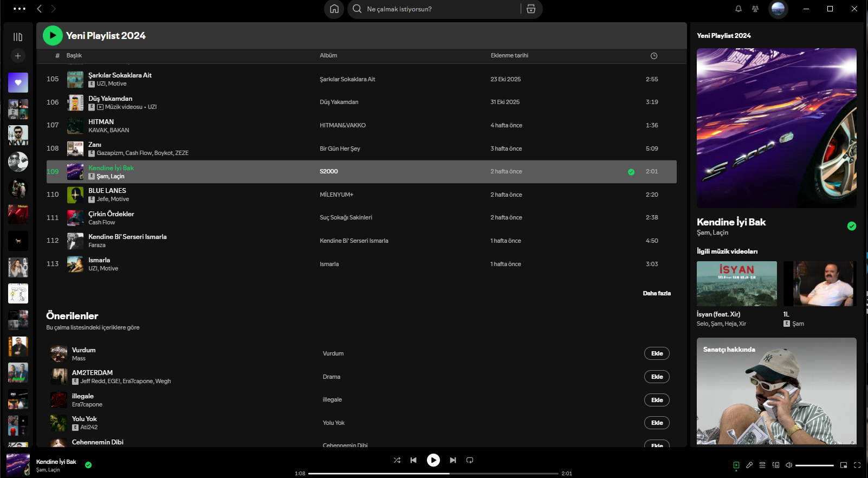Show more tracks via Daha fazla
Screen dimensions: 868x478
tap(657, 293)
